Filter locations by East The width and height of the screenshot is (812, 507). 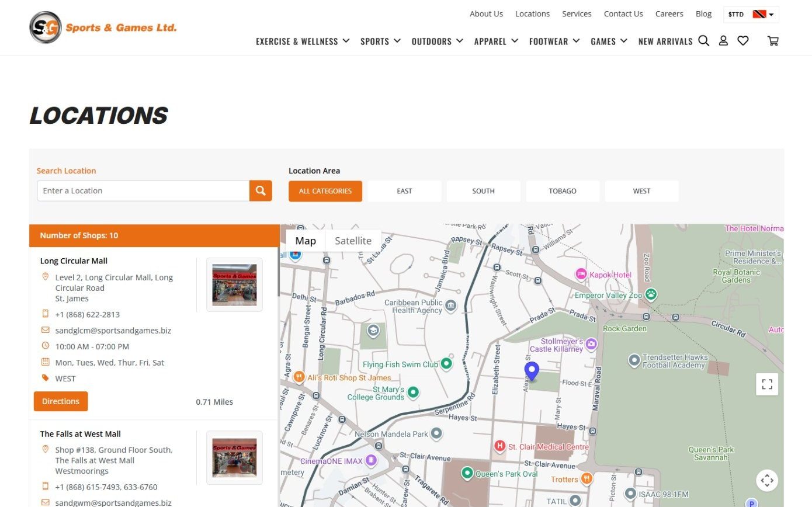pyautogui.click(x=404, y=191)
